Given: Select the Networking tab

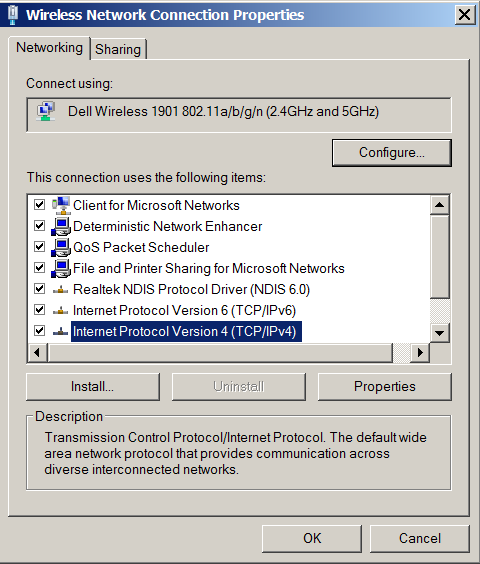Looking at the screenshot, I should (x=49, y=47).
